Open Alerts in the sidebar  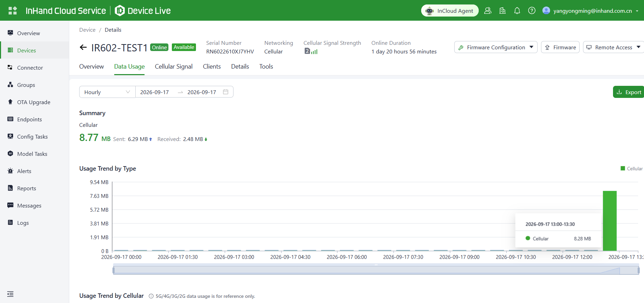[x=34, y=171]
